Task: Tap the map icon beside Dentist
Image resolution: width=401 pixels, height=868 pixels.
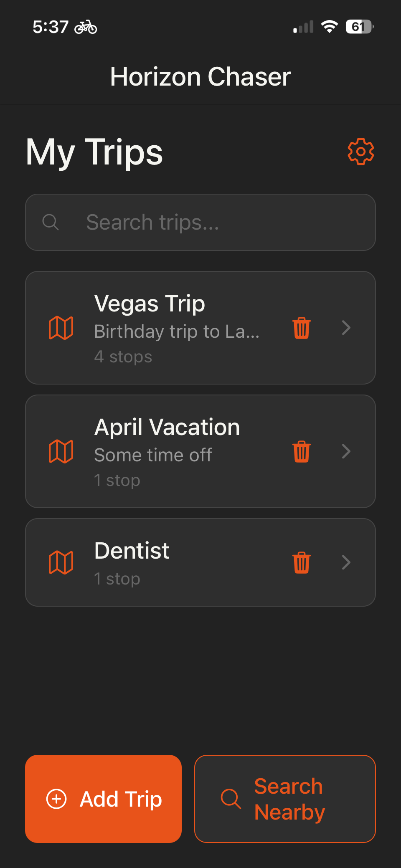Action: click(61, 562)
